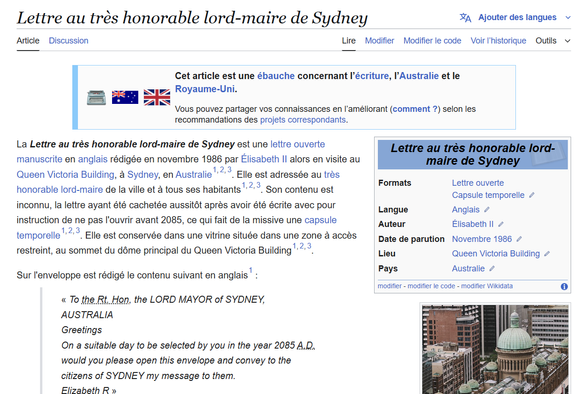Click the language translation icon
This screenshot has height=394, width=584.
[x=465, y=18]
